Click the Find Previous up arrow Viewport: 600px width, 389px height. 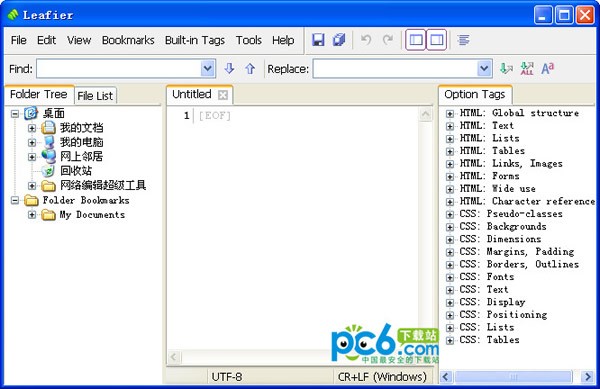point(250,69)
